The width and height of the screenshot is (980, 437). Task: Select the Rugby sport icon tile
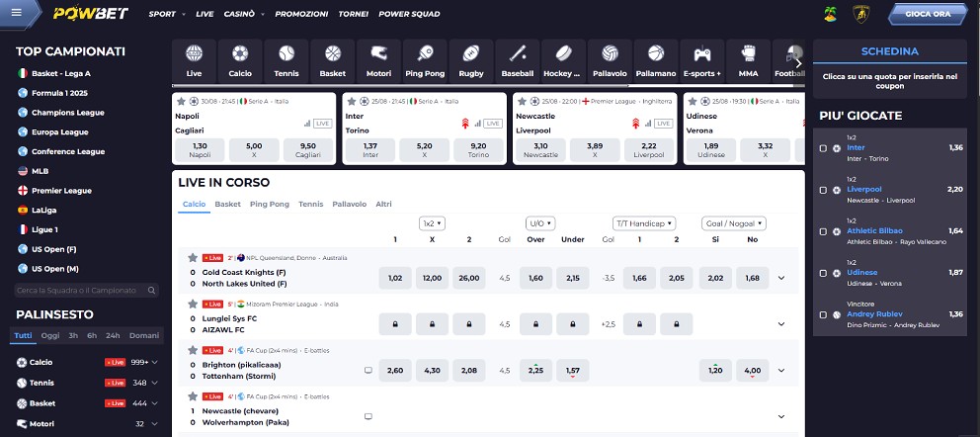click(x=471, y=59)
